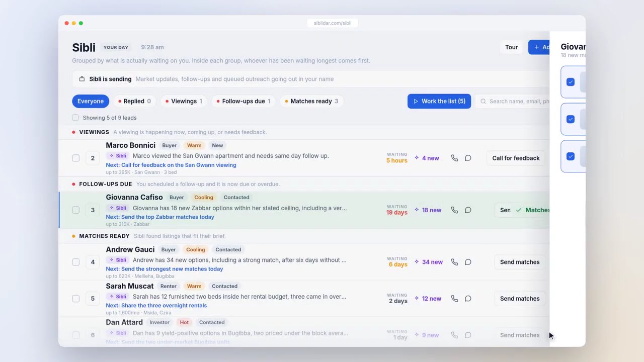This screenshot has height=362, width=644.
Task: Select the Matches ready filter tab
Action: (311, 101)
